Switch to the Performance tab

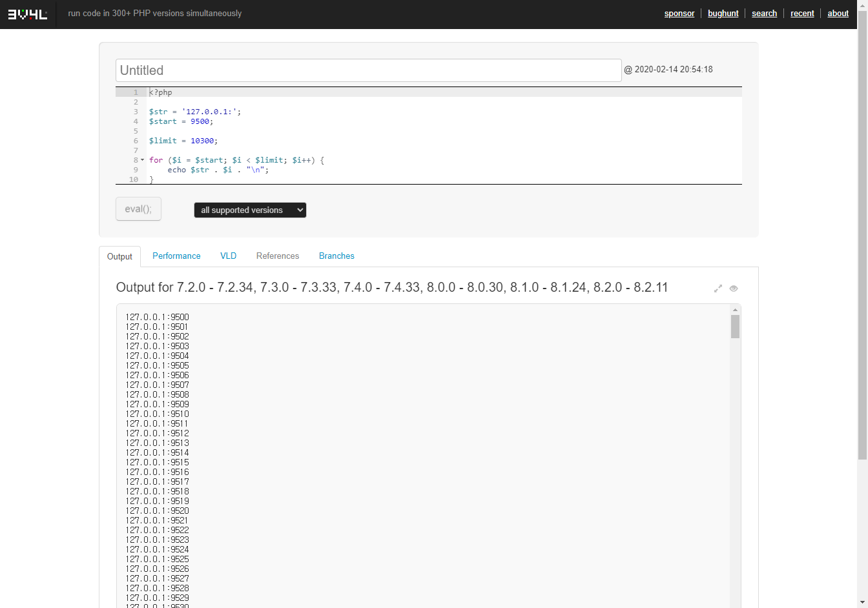(x=176, y=256)
